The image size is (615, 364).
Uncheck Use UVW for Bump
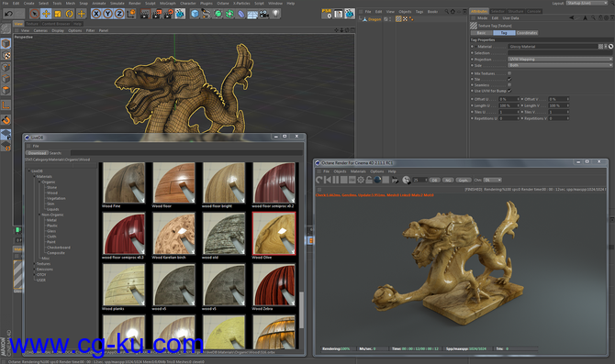click(x=509, y=91)
